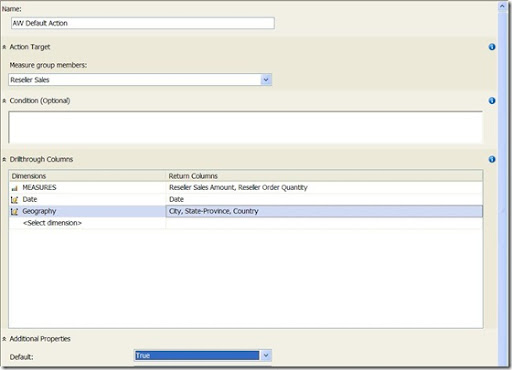
Task: Click the Condition (Optional) info icon
Action: click(492, 101)
